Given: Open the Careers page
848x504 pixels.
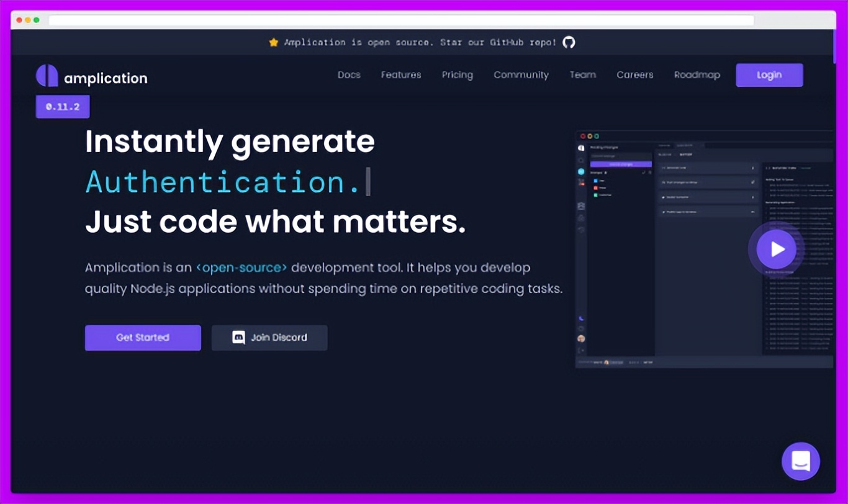Looking at the screenshot, I should point(634,75).
